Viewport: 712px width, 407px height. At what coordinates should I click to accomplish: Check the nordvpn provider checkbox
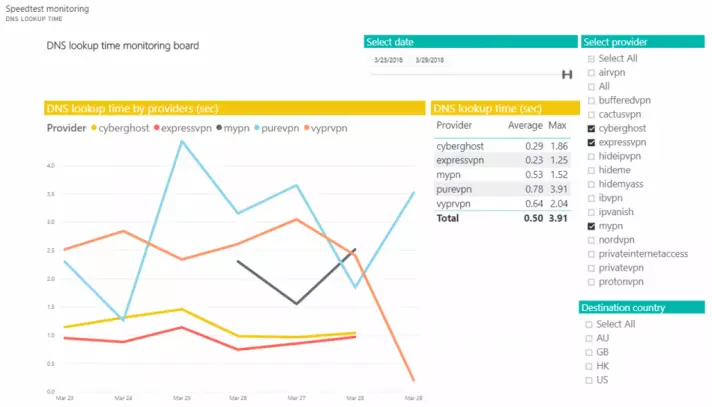[591, 240]
